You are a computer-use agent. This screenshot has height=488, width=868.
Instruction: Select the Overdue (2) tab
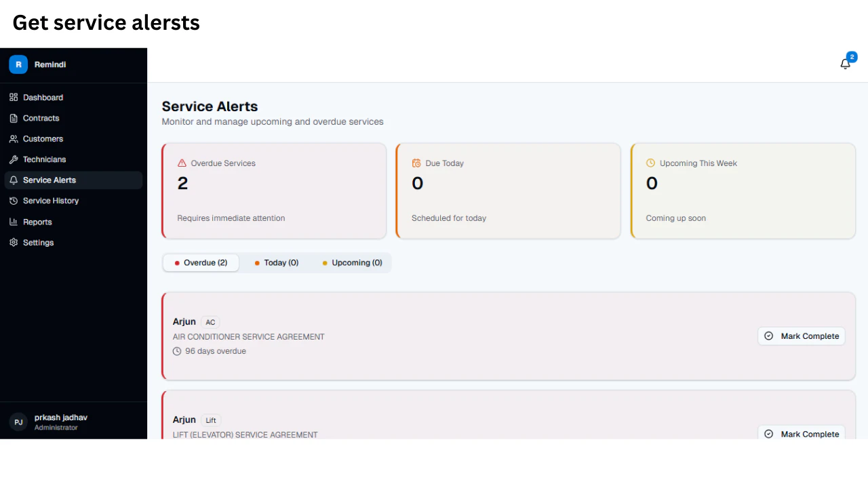point(201,263)
